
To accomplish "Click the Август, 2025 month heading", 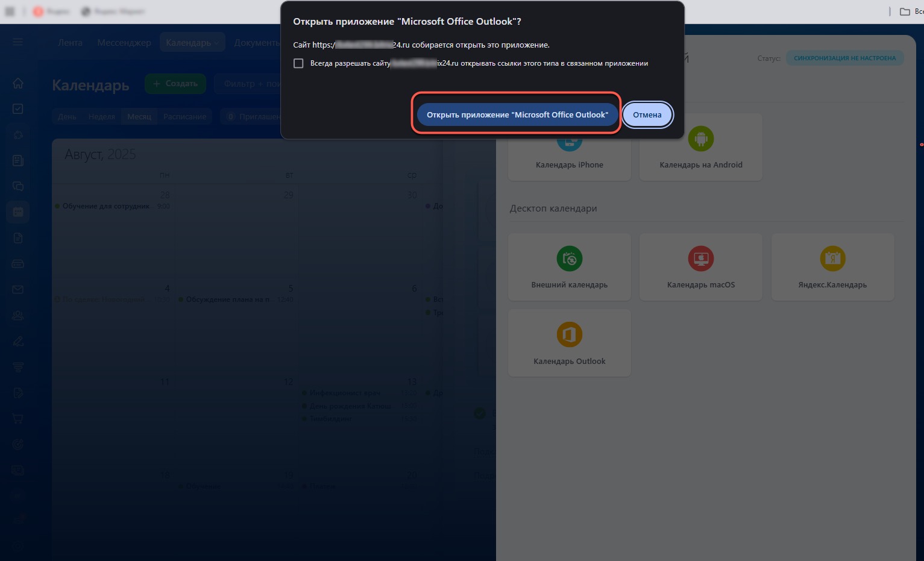I will [x=100, y=154].
